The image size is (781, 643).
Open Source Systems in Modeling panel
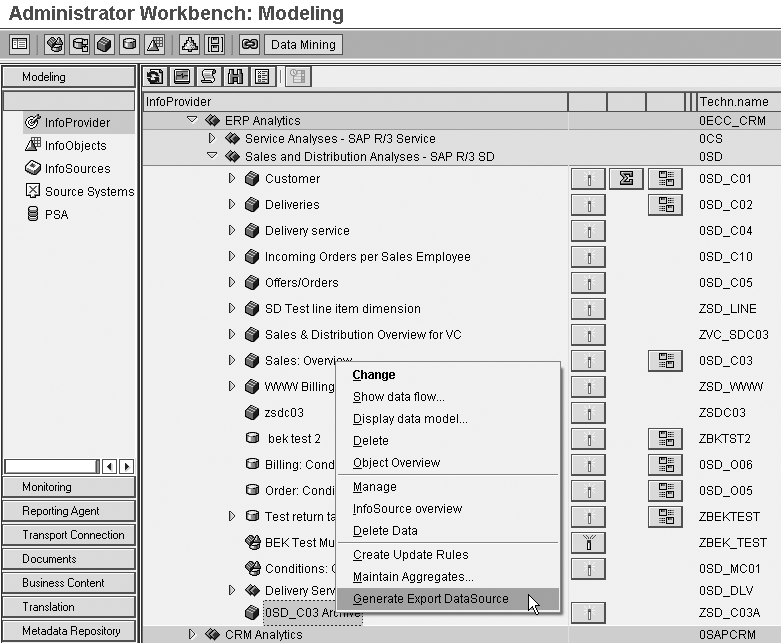80,191
